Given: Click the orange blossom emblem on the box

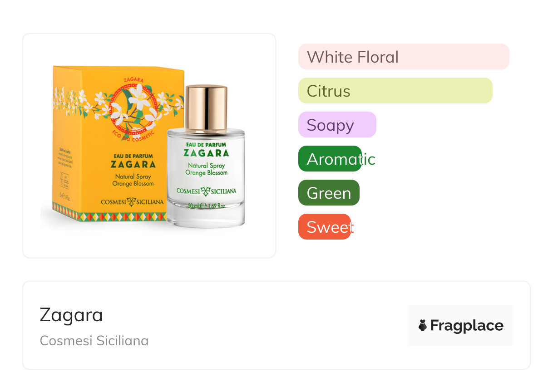Looking at the screenshot, I should [x=133, y=108].
